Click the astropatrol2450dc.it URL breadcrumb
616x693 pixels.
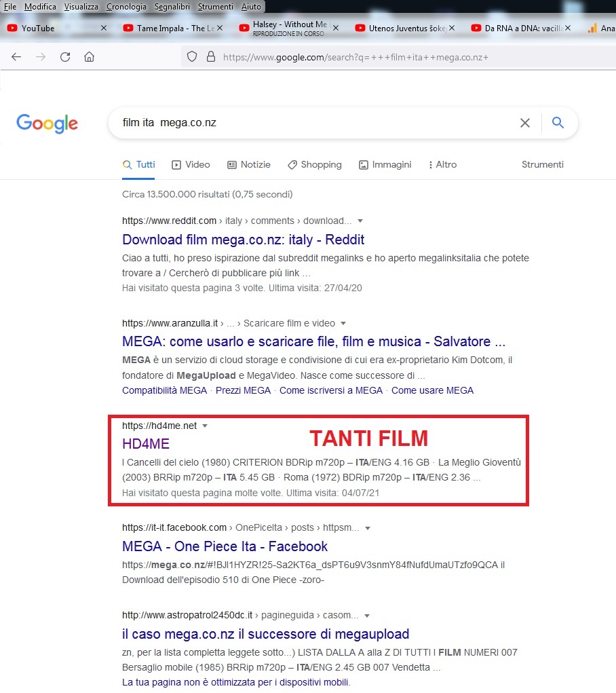[x=240, y=615]
